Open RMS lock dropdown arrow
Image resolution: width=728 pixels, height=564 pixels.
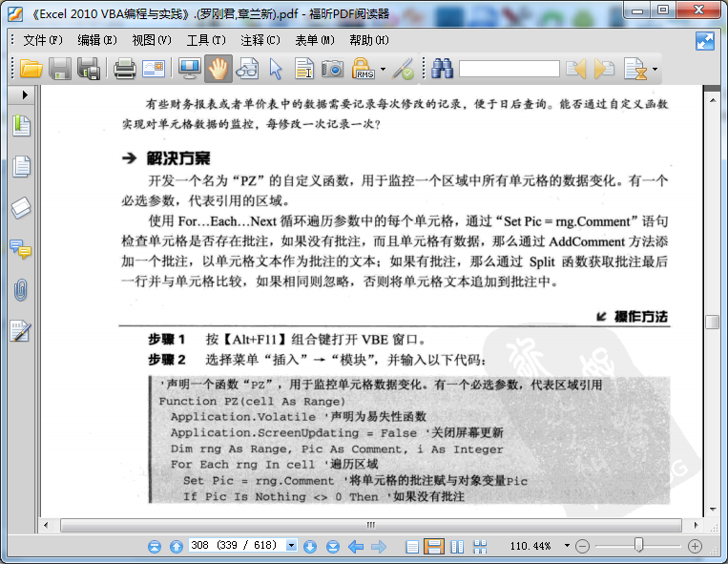(x=383, y=70)
